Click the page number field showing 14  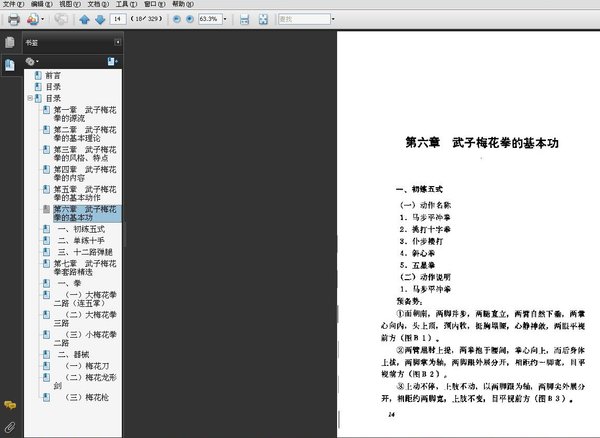118,19
